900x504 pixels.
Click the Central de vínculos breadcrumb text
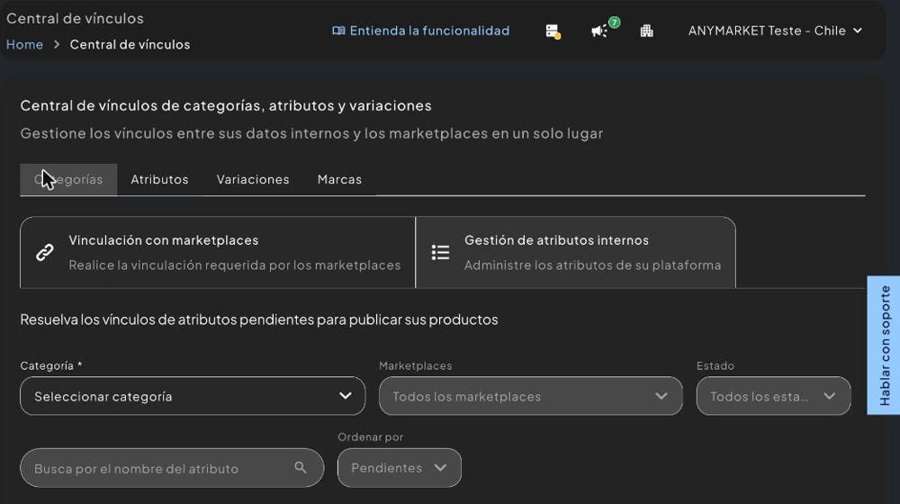[130, 44]
